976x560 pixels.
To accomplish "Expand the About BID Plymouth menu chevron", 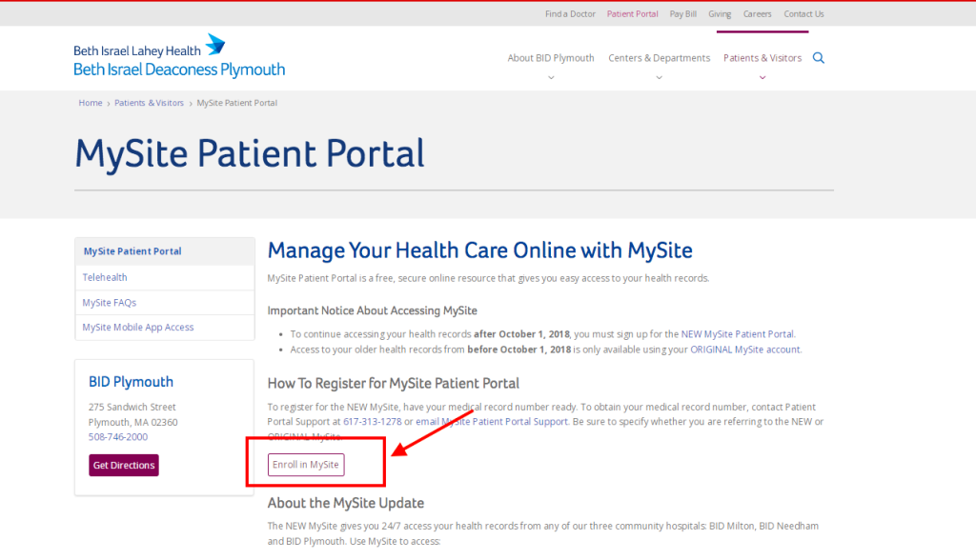I will point(551,78).
